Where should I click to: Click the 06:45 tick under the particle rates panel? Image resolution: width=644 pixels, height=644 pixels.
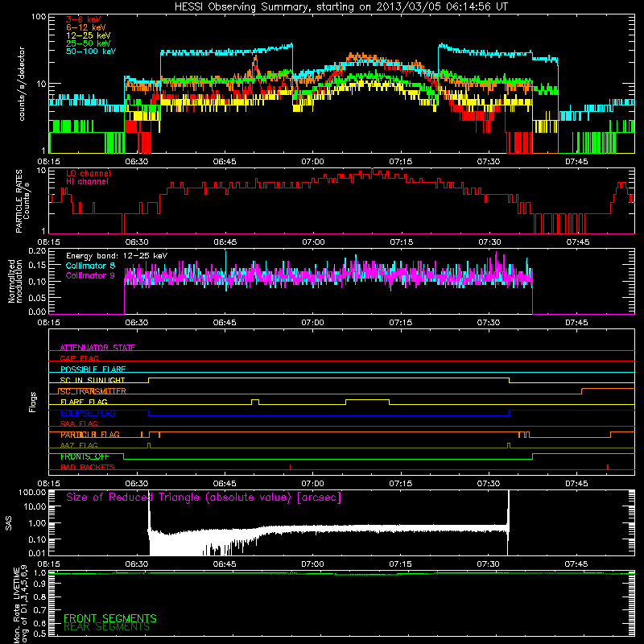(x=225, y=242)
